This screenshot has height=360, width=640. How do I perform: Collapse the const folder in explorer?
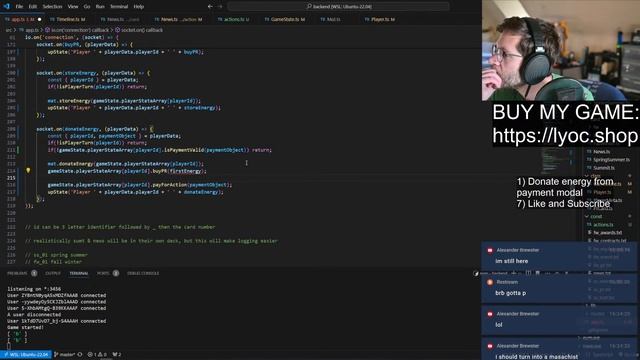[x=596, y=216]
